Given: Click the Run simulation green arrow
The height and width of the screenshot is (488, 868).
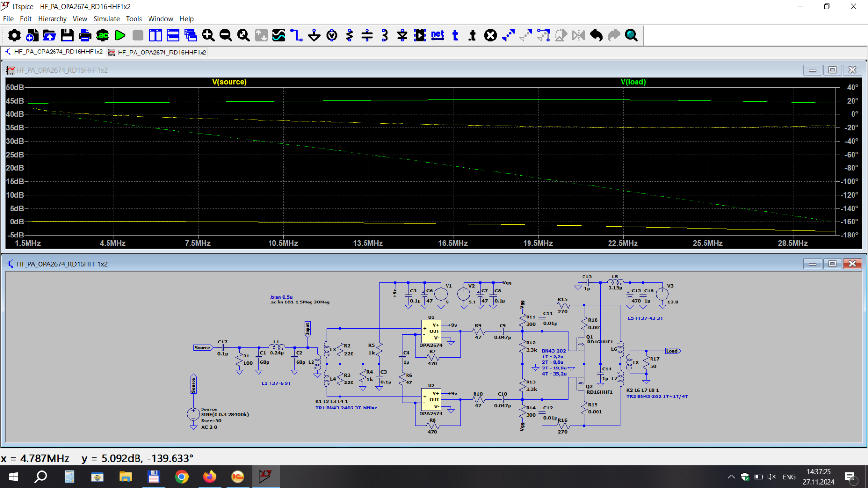Looking at the screenshot, I should click(x=120, y=35).
